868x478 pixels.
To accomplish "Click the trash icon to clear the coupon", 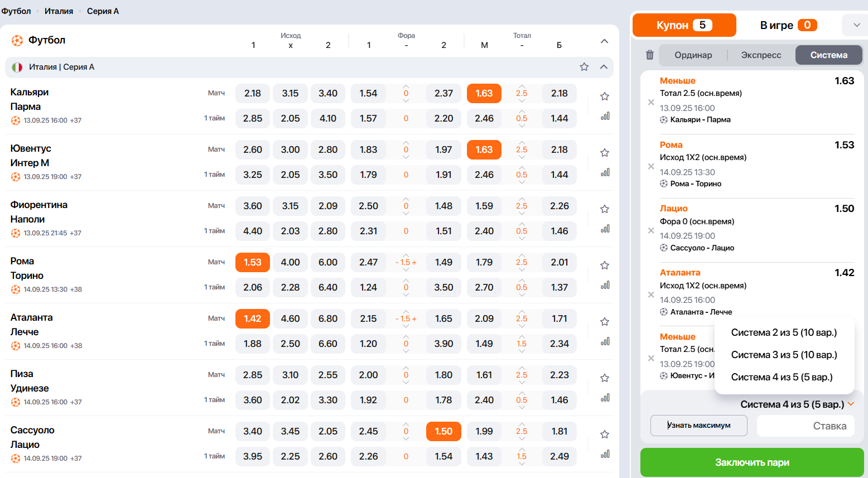I will pyautogui.click(x=649, y=55).
